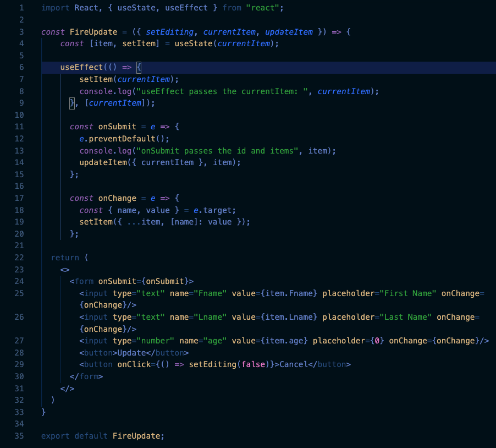Click '{item.age}' on line 27

click(x=284, y=341)
